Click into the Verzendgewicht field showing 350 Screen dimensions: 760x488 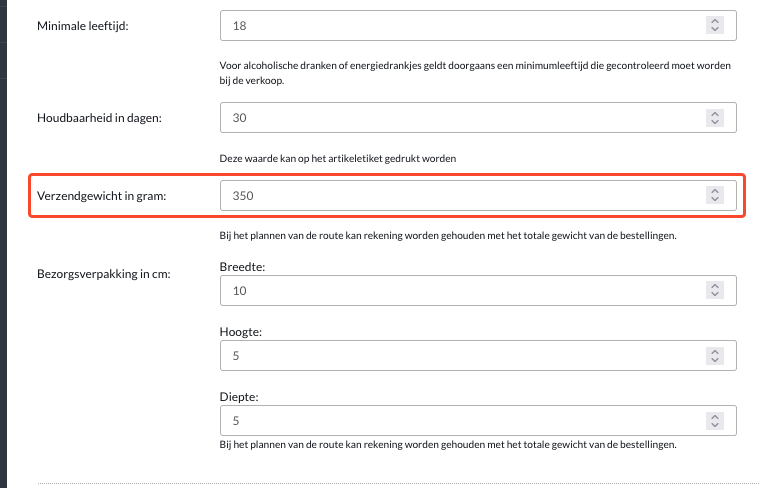478,195
